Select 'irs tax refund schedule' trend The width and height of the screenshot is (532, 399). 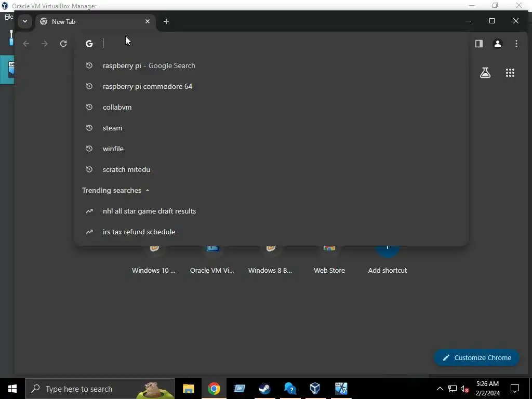pos(271,232)
